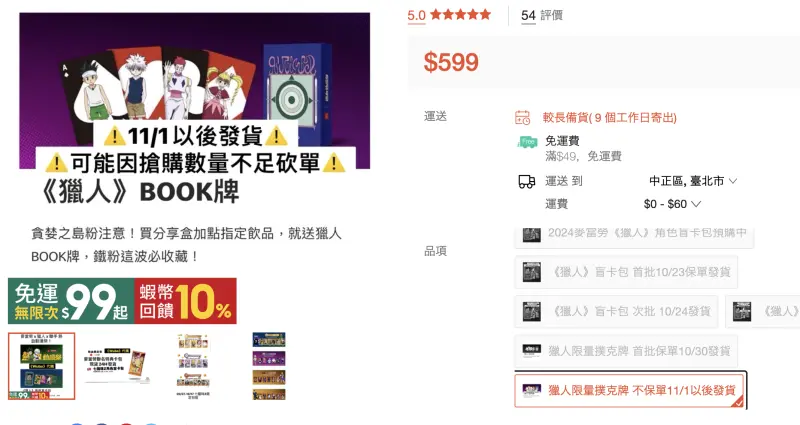Click the 5.0 rating score link
800x425 pixels.
click(416, 15)
